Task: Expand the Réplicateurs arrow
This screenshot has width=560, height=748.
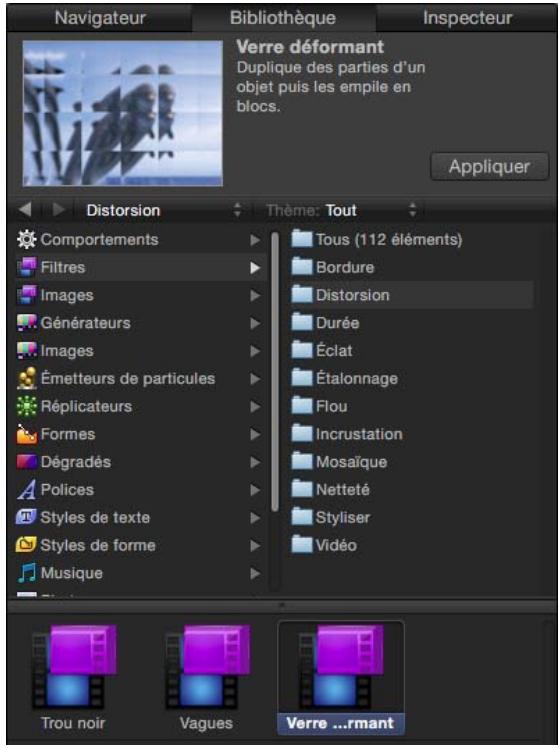Action: click(x=255, y=406)
